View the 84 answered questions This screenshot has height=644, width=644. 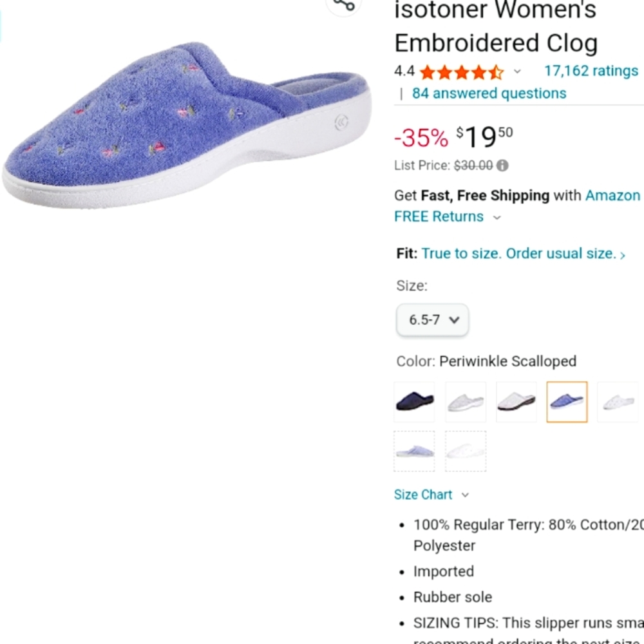489,93
